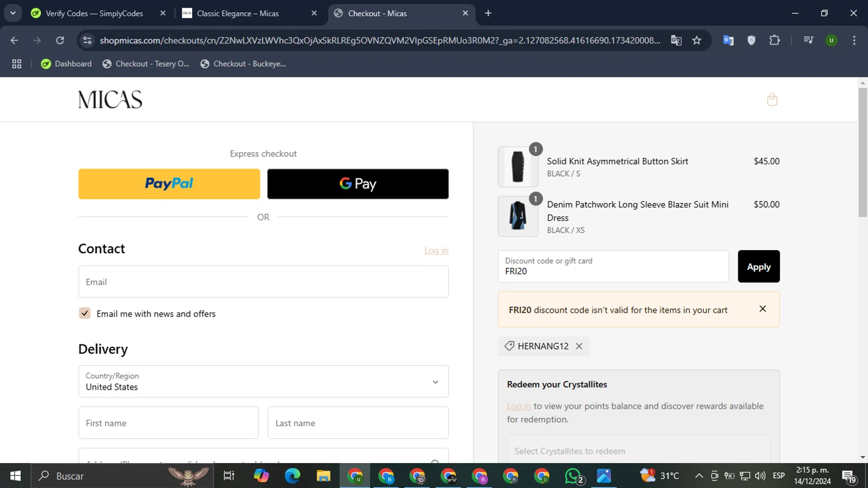868x488 pixels.
Task: Click Log in link under Redeem your Crystallites
Action: pos(519,406)
